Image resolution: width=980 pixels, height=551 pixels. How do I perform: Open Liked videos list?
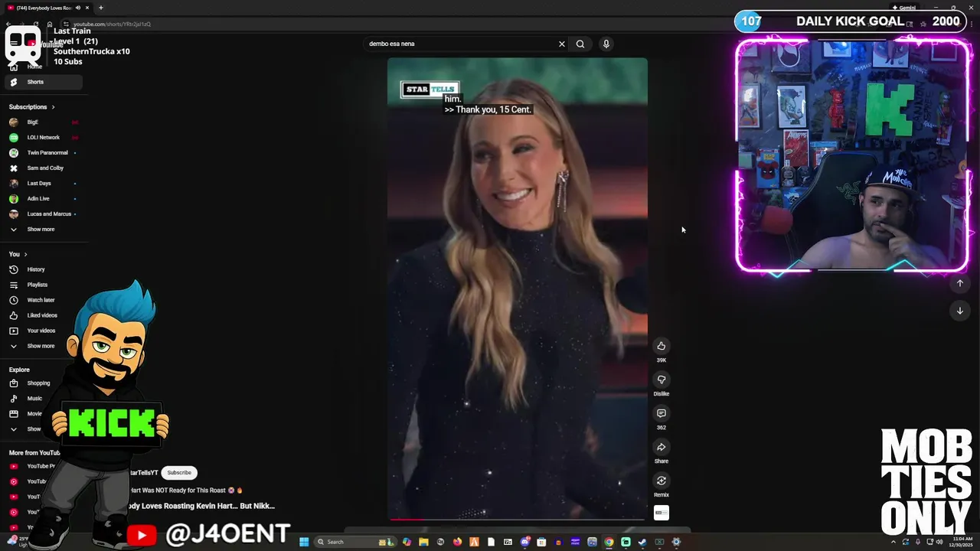pyautogui.click(x=43, y=315)
